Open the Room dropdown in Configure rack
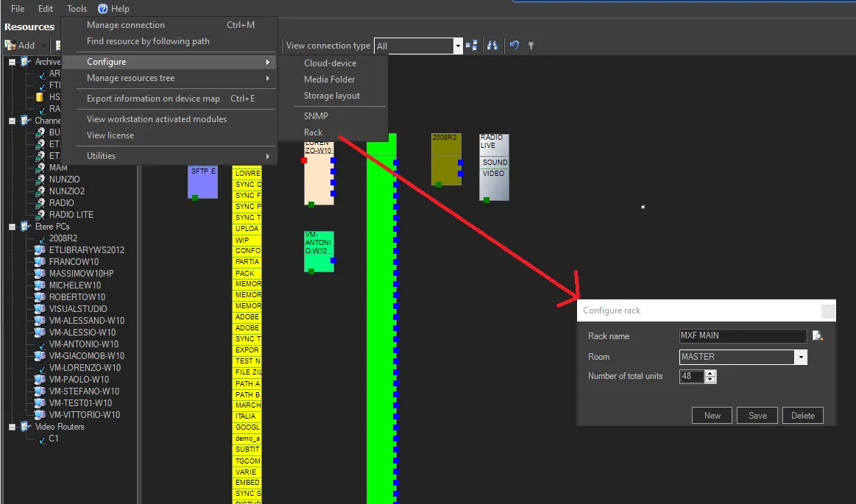The height and width of the screenshot is (504, 856). 800,357
